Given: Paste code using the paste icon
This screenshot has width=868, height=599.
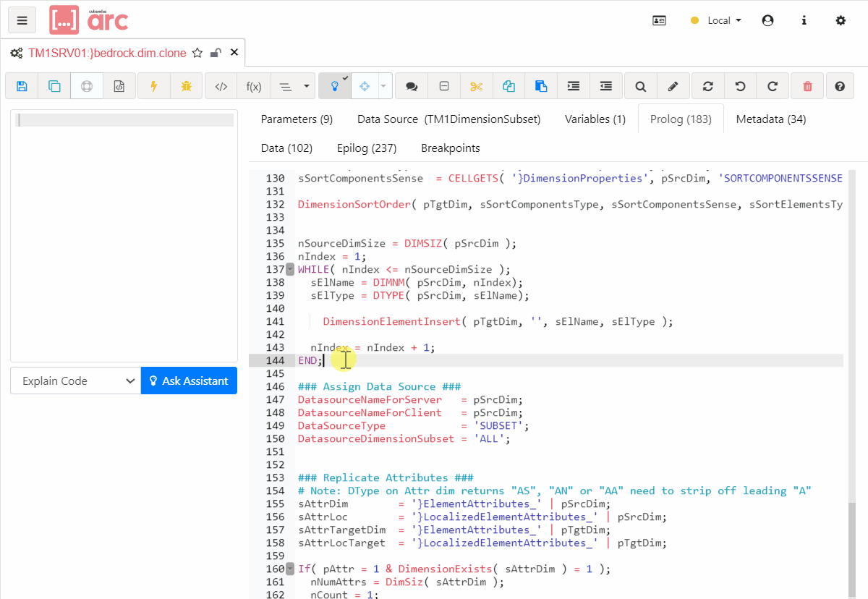Looking at the screenshot, I should coord(541,85).
